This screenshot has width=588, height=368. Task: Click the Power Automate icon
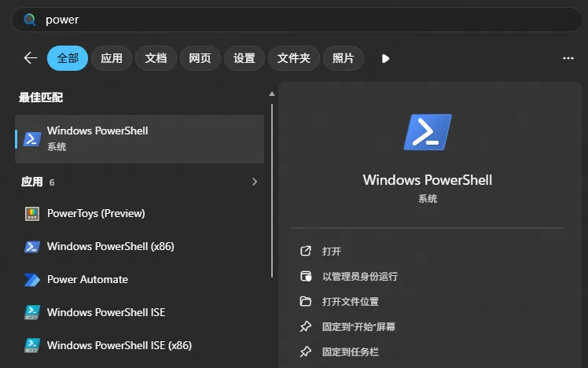(32, 279)
